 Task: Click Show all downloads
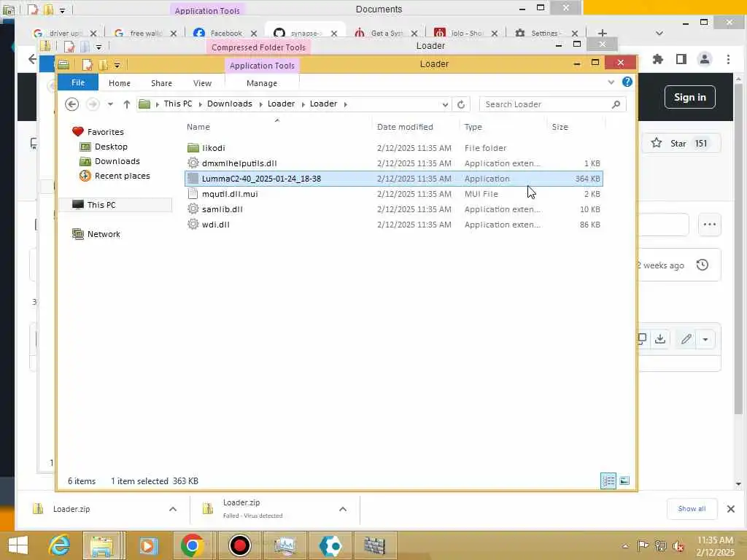(692, 508)
